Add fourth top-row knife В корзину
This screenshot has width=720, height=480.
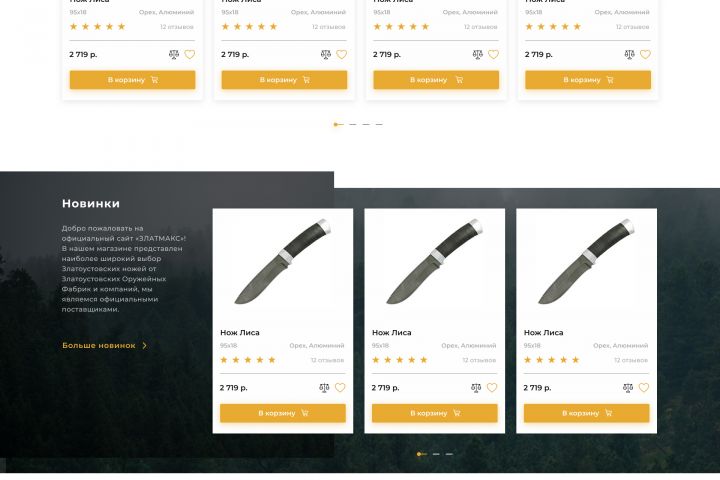point(588,80)
